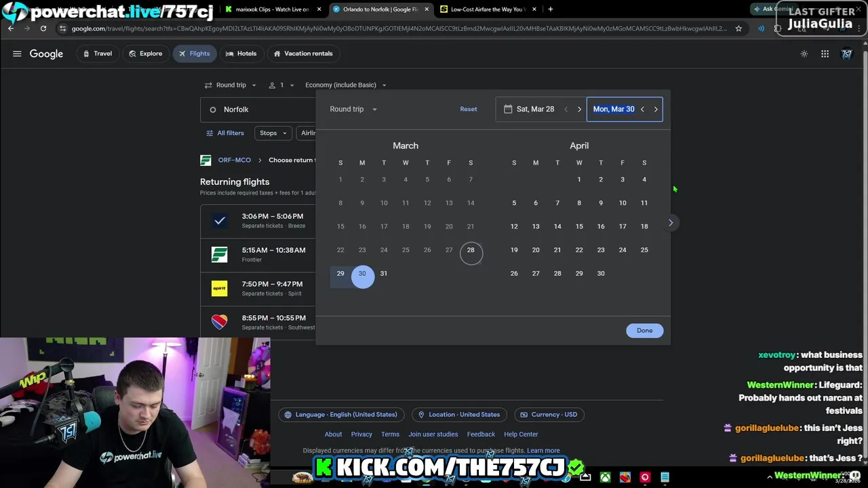Open the Economy (include Basic) class dropdown
The image size is (868, 488).
pyautogui.click(x=346, y=85)
